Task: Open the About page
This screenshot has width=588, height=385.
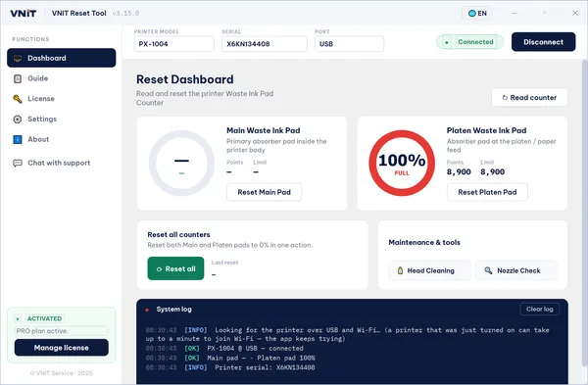Action: (61, 139)
